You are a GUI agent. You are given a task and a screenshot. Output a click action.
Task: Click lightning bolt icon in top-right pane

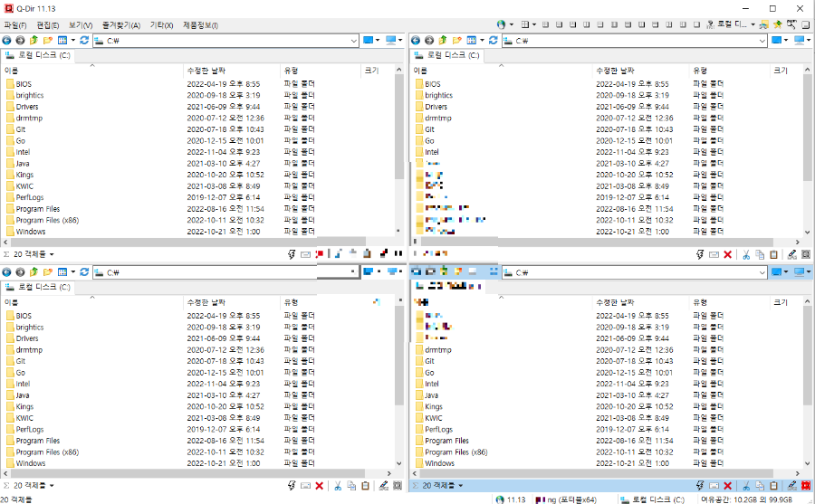pos(700,254)
